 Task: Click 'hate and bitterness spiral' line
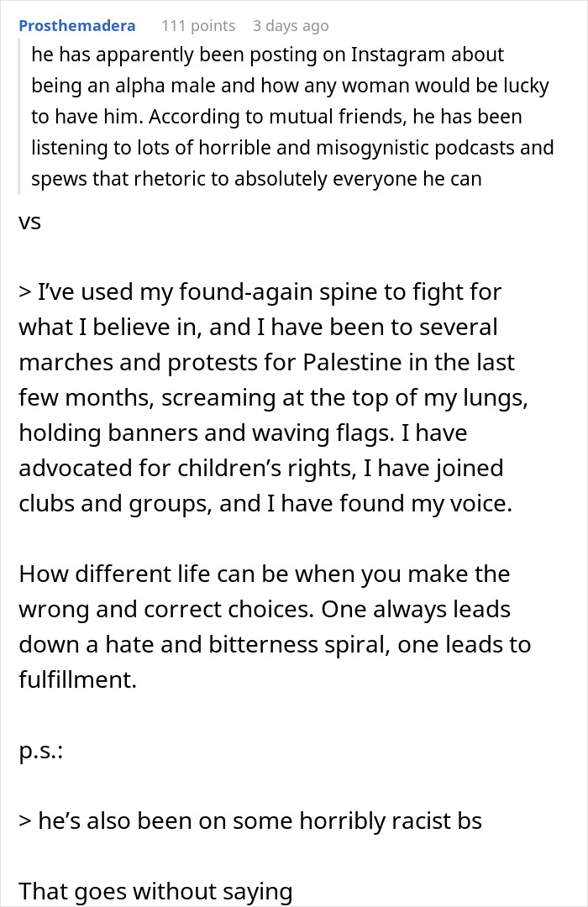pos(275,644)
